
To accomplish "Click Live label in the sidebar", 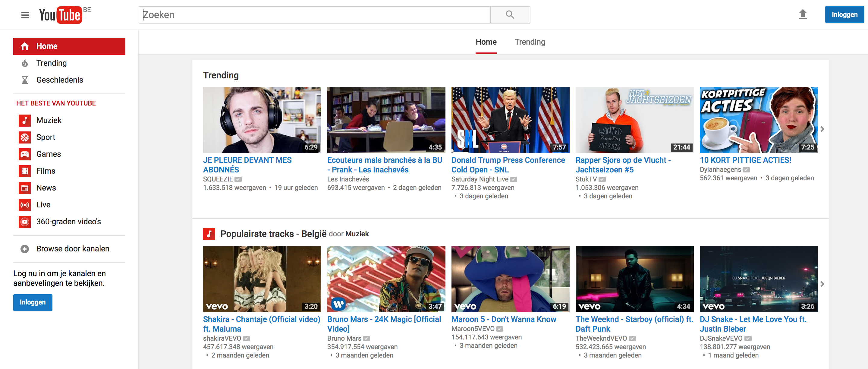I will (x=43, y=205).
